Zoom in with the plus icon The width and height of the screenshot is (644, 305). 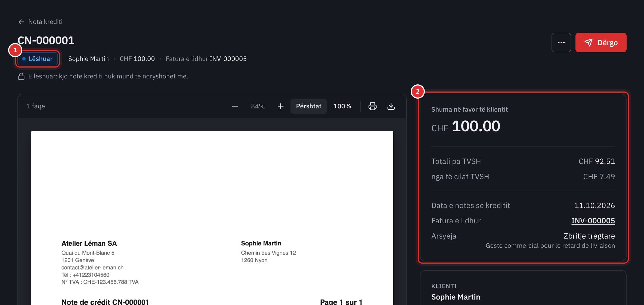coord(281,106)
